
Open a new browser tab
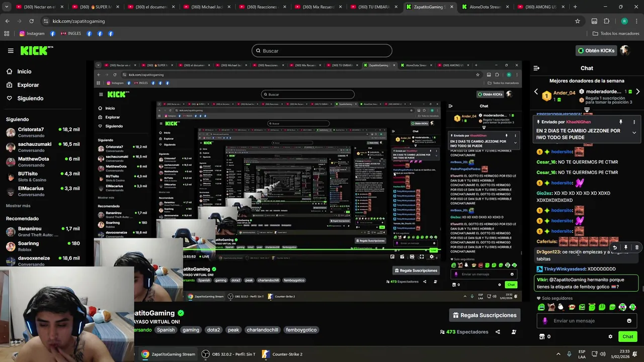pos(575,7)
